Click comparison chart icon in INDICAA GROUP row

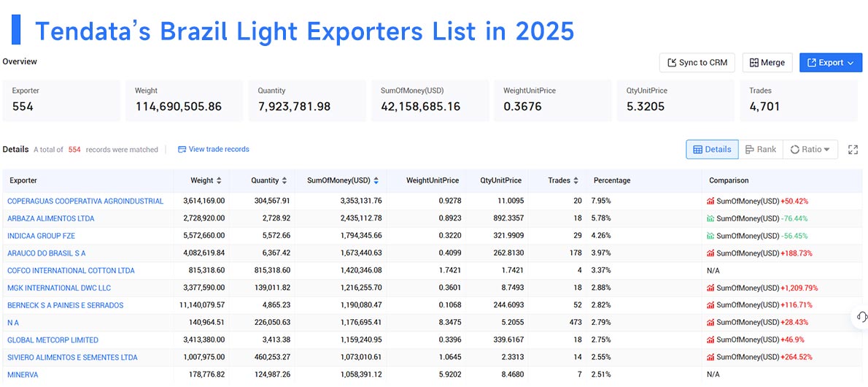710,236
